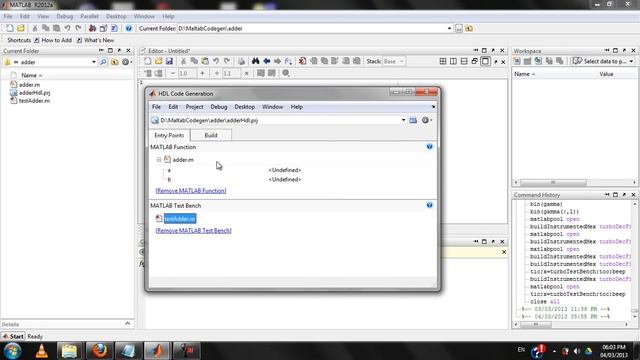
Task: Open HDL project path dropdown
Action: coord(403,120)
